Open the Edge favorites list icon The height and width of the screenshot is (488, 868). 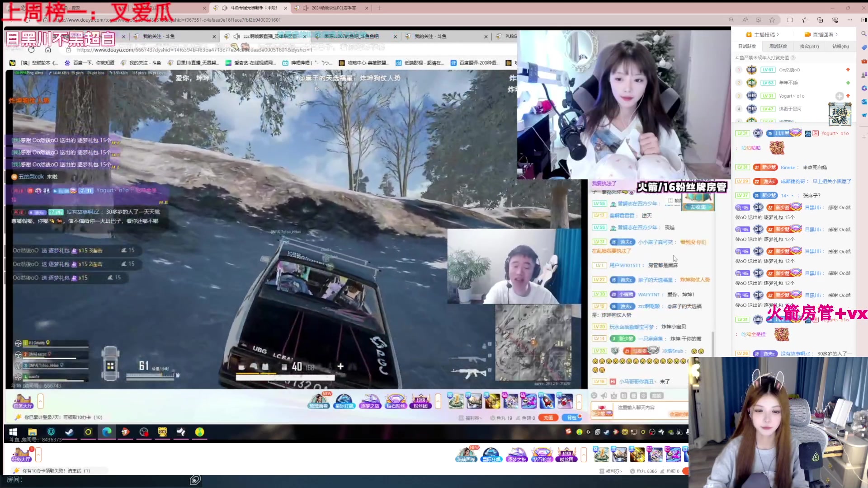[x=805, y=20]
